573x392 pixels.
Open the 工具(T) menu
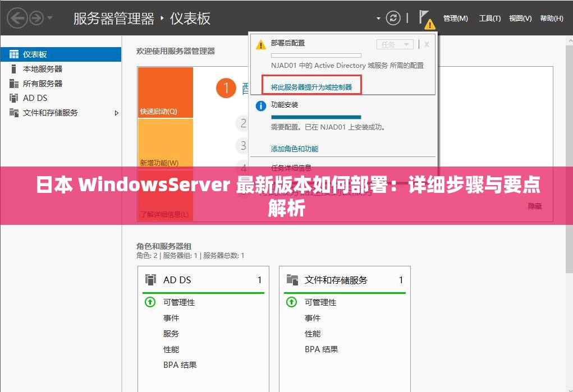coord(491,18)
